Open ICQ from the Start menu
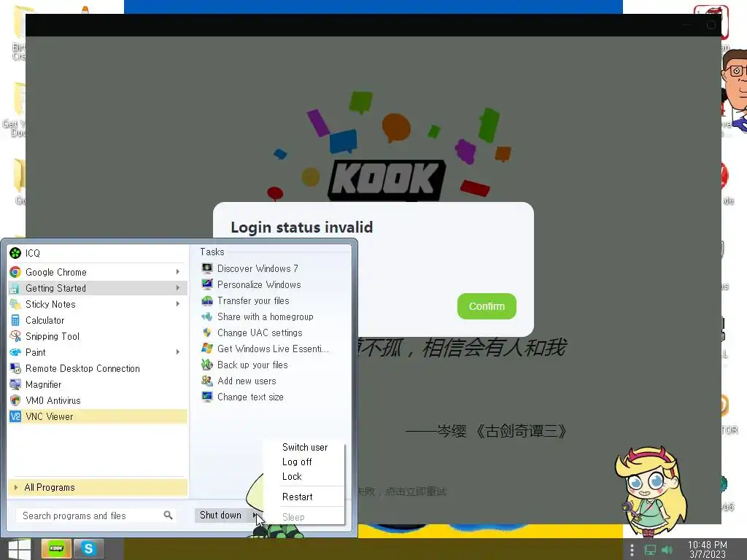 click(98, 253)
